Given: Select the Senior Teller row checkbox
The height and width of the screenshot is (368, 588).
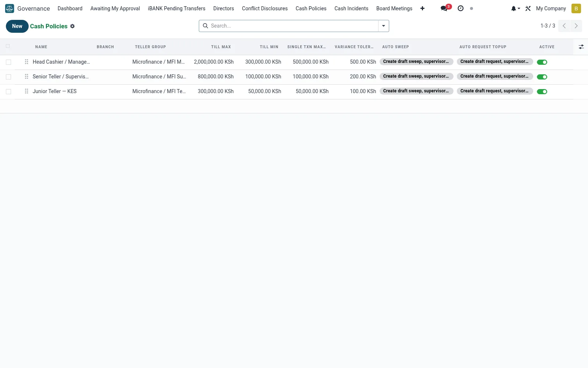Looking at the screenshot, I should [x=8, y=77].
